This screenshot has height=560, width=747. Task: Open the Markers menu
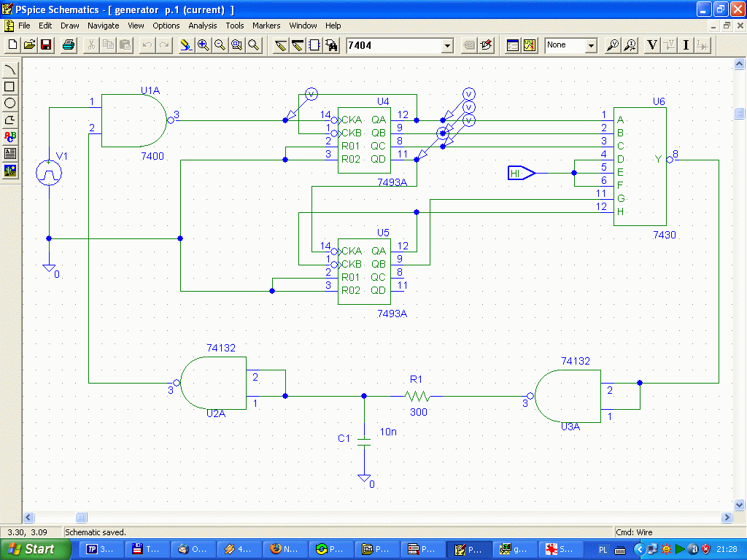click(x=266, y=26)
